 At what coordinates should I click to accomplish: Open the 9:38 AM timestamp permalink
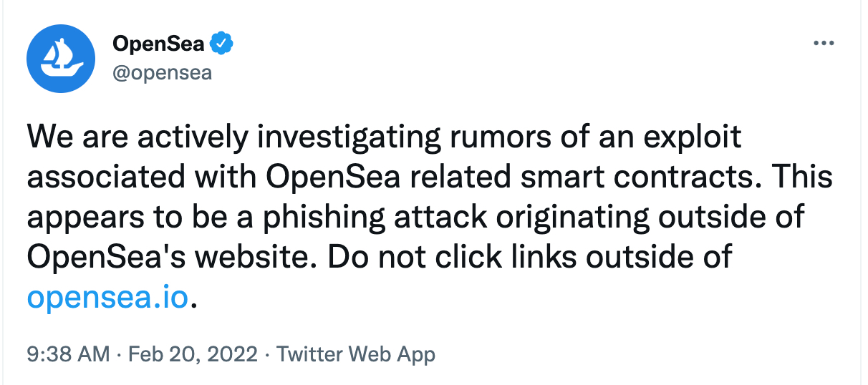pyautogui.click(x=68, y=354)
